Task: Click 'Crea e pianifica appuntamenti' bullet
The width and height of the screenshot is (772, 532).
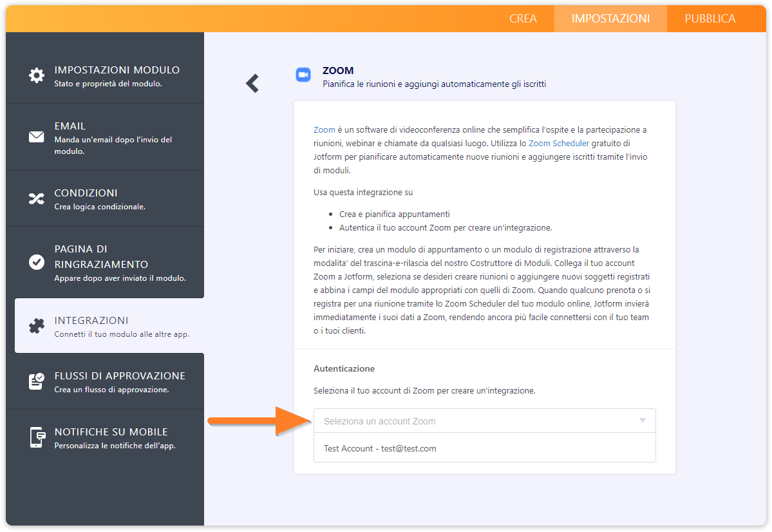Action: tap(394, 214)
